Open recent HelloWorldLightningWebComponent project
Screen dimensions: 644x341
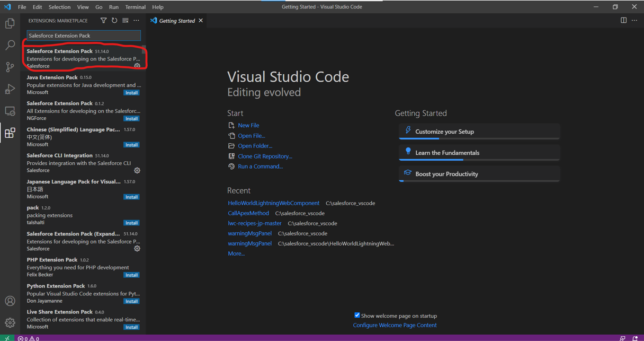coord(274,203)
